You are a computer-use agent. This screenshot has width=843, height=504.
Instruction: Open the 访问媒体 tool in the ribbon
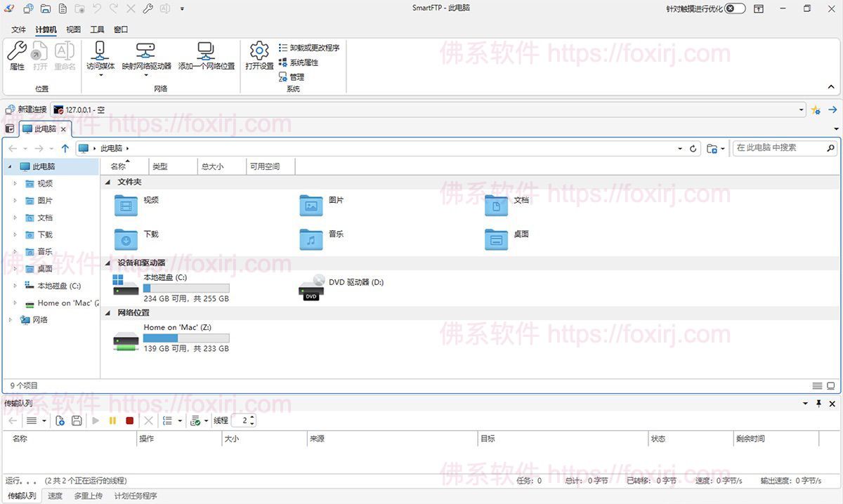(x=100, y=55)
